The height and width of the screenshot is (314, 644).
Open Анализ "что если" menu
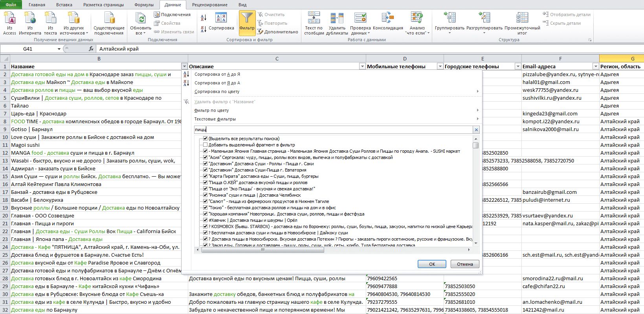417,23
